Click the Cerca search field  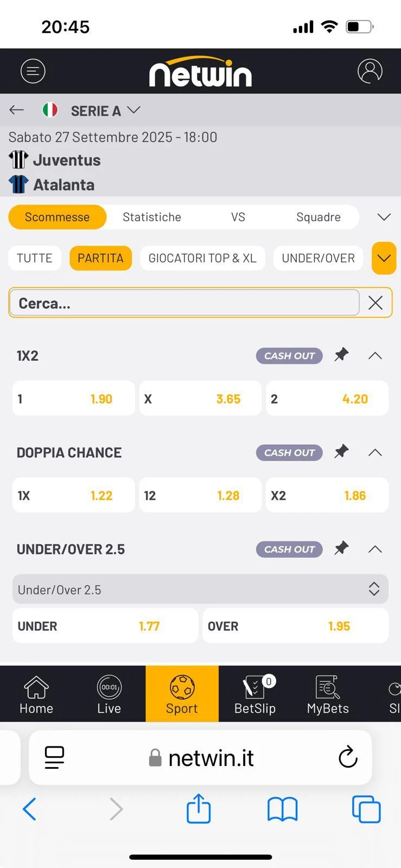coord(184,303)
